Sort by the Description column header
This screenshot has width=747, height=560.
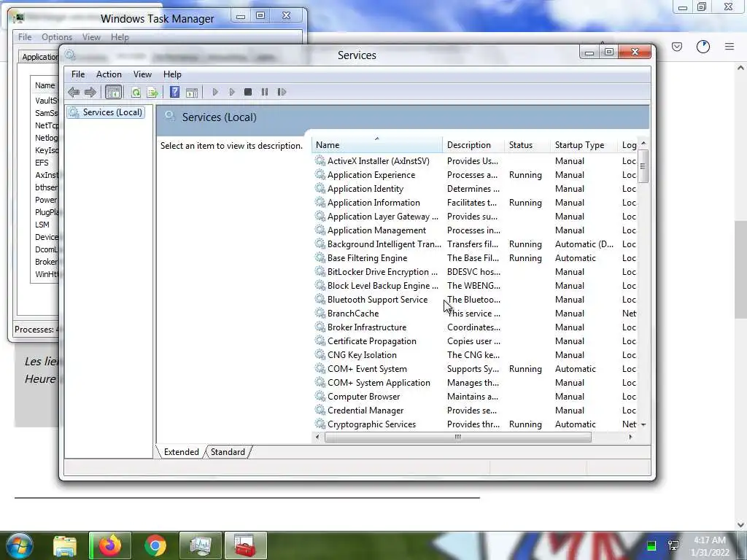click(473, 145)
